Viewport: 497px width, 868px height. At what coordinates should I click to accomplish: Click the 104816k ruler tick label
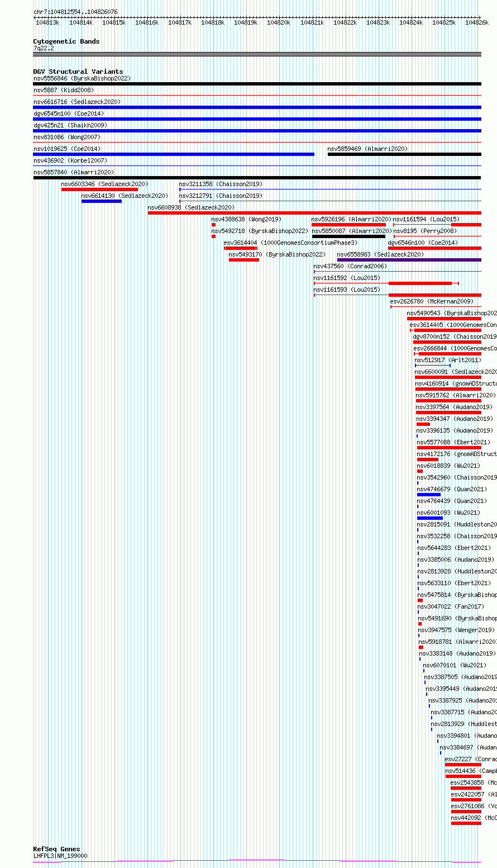(146, 22)
